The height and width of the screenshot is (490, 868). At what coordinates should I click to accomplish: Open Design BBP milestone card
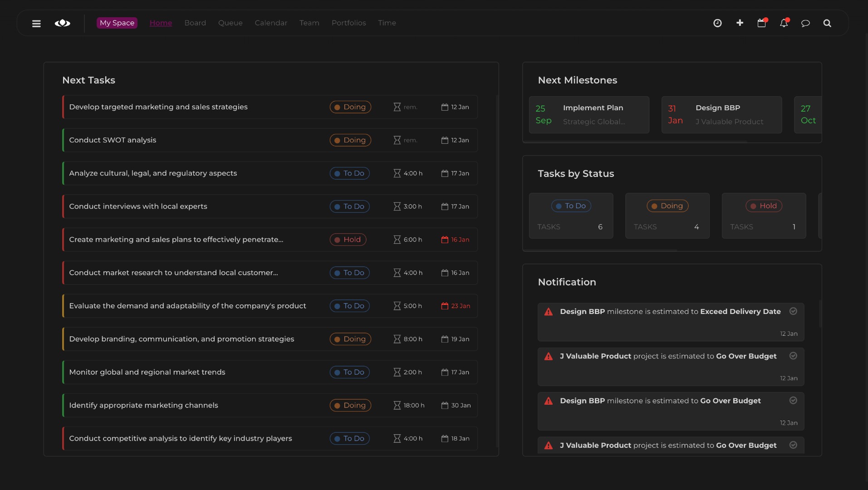click(721, 115)
